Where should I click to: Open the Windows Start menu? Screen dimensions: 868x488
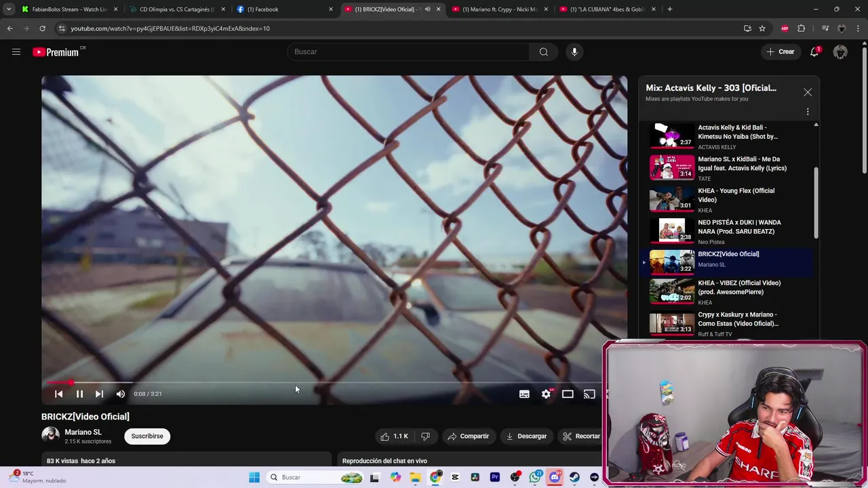click(x=254, y=477)
